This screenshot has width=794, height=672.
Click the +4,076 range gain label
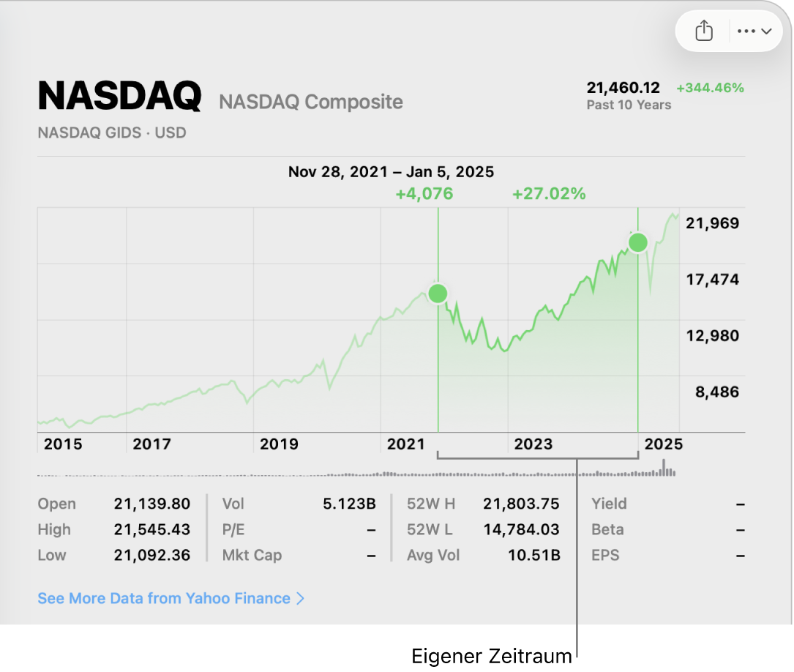[x=424, y=194]
